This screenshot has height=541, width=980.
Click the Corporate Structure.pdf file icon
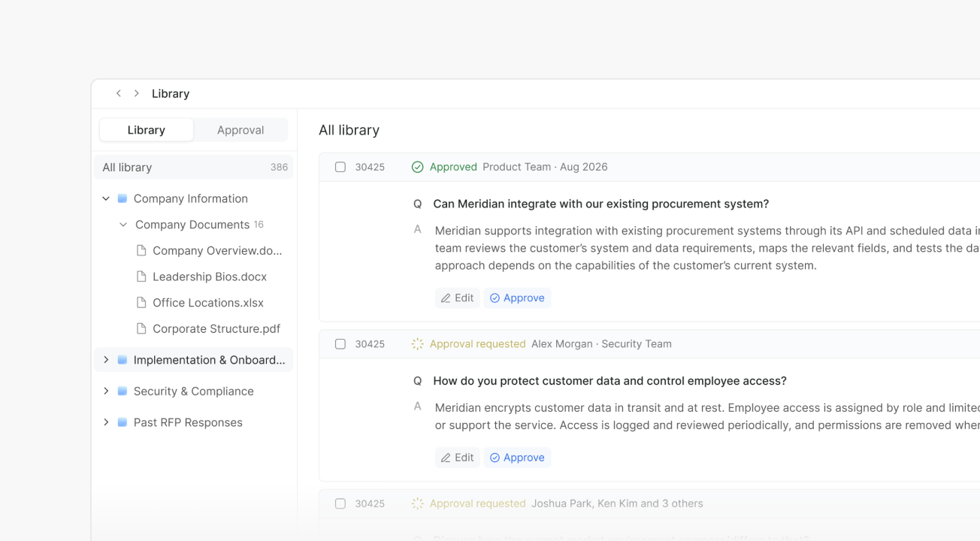click(x=141, y=328)
